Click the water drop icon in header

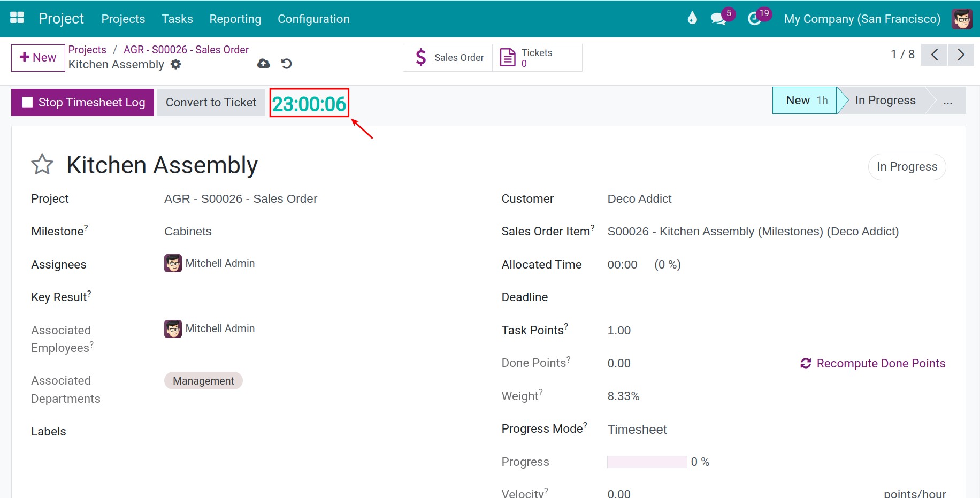(692, 18)
